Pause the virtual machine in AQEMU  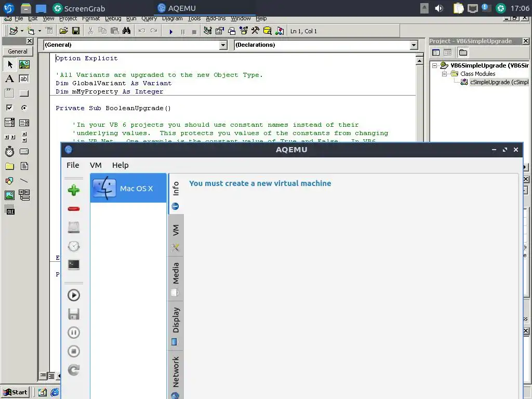coord(74,332)
